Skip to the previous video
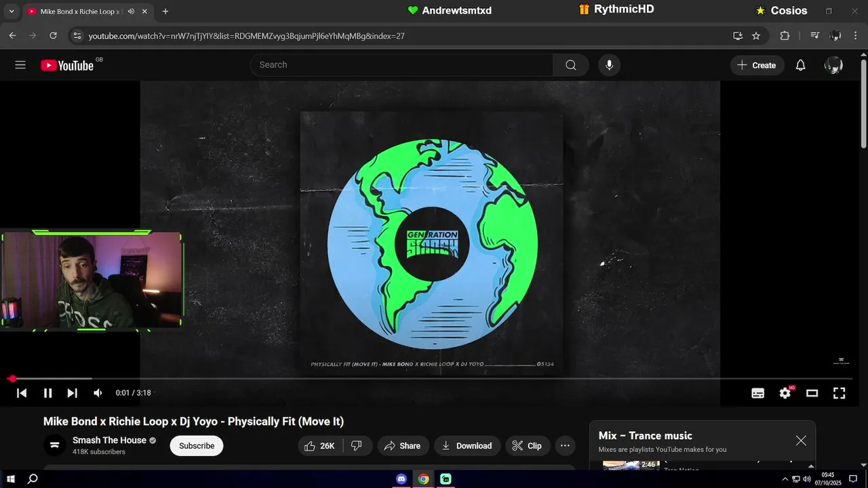Viewport: 868px width, 488px height. pyautogui.click(x=22, y=393)
